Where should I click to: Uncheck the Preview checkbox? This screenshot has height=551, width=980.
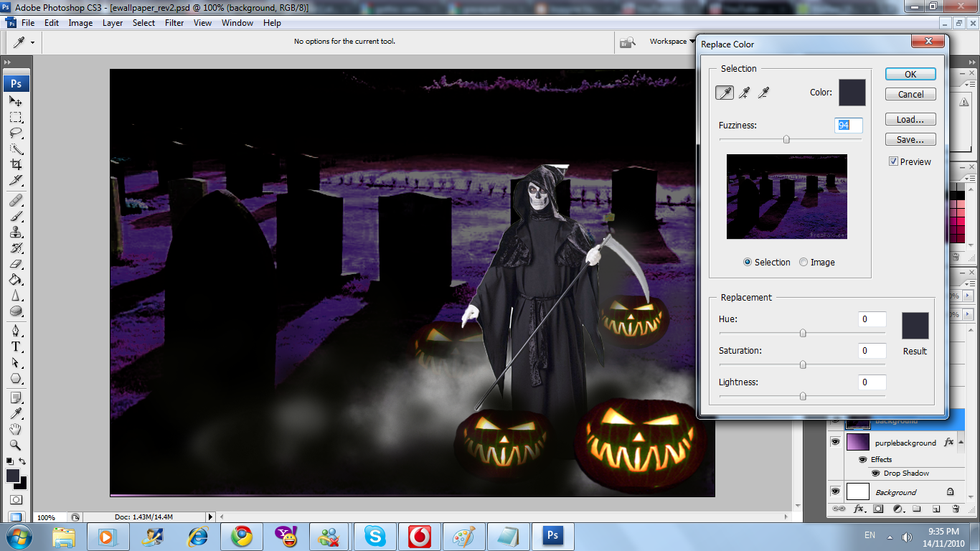tap(893, 161)
